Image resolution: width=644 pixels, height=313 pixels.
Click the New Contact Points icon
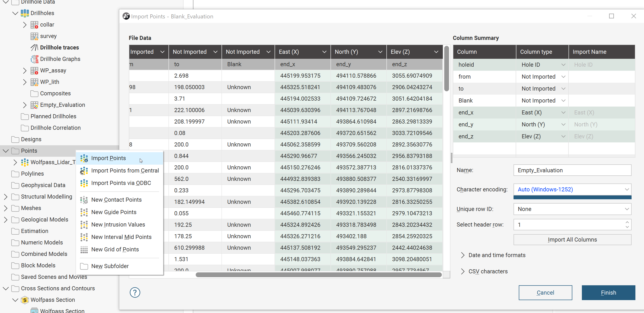coord(84,200)
